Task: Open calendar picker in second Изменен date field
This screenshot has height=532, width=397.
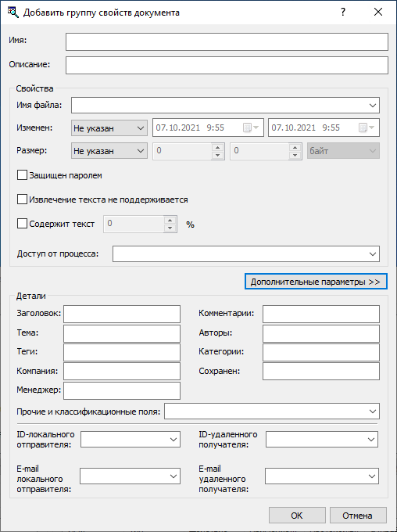Action: pos(367,128)
